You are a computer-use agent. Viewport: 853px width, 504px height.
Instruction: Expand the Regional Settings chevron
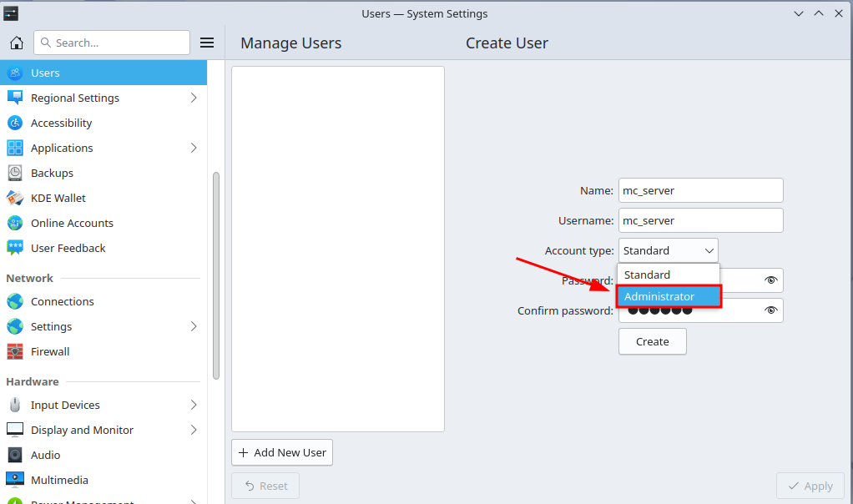click(x=194, y=98)
